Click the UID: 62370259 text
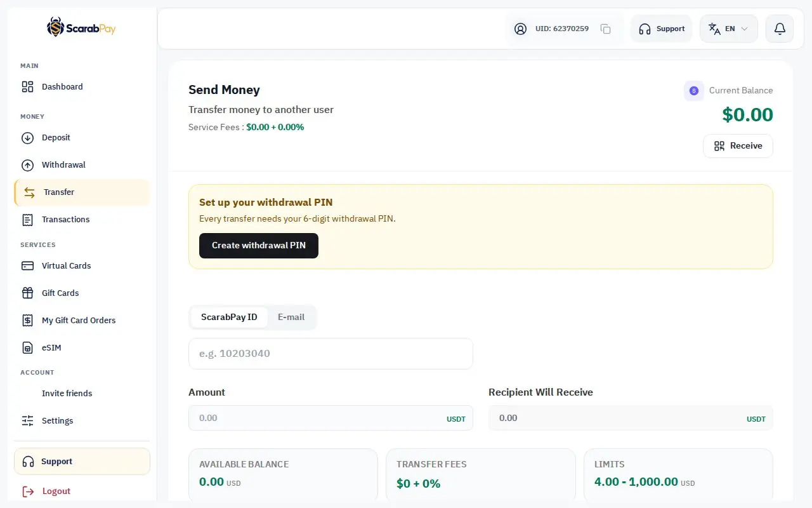 point(562,29)
